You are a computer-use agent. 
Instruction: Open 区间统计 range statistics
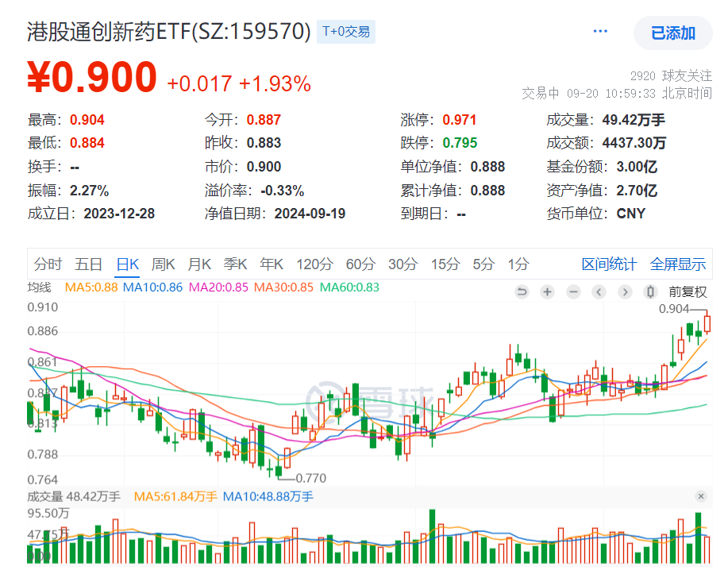pyautogui.click(x=609, y=264)
